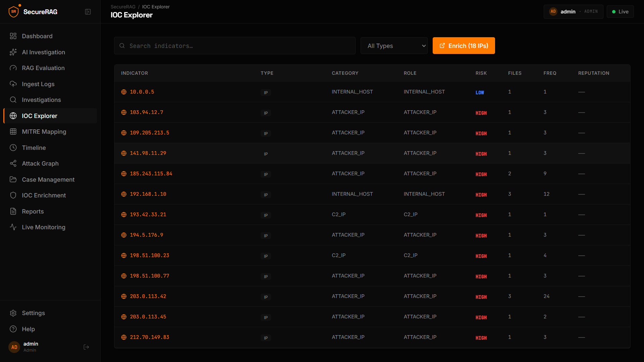Open RAG Evaluation
This screenshot has width=644, height=362.
(x=50, y=68)
